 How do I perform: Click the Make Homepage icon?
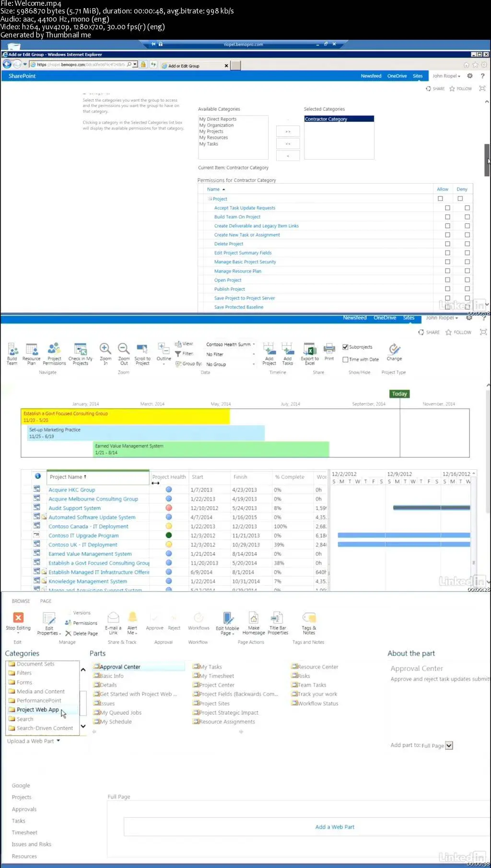tap(254, 618)
